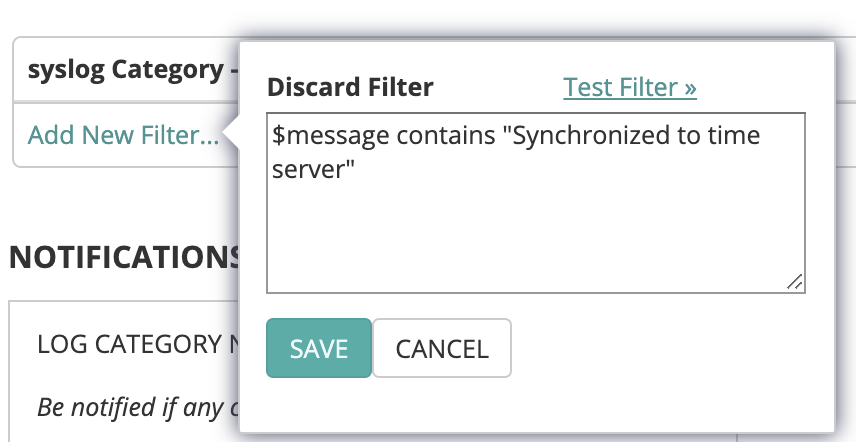Click the LOG CATEGORY notification label
Viewport: 856px width, 442px height.
[138, 344]
